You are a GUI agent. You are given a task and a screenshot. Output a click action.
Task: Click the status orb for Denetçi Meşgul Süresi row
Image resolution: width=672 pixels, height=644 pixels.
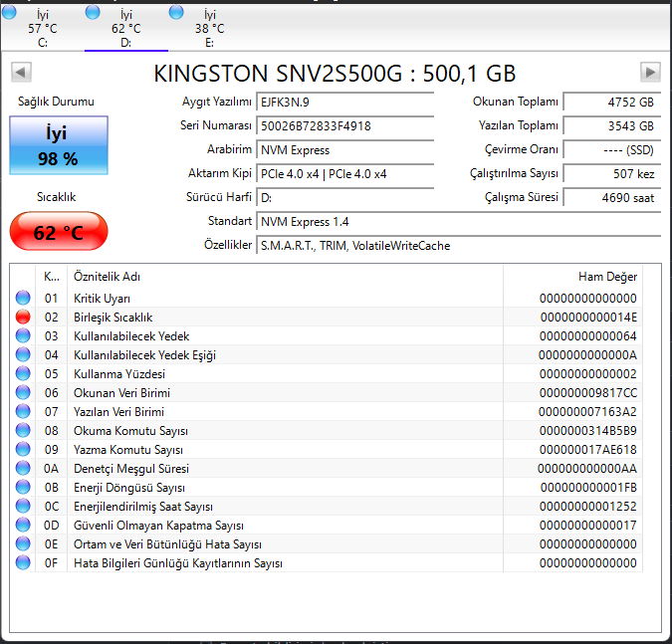(23, 468)
